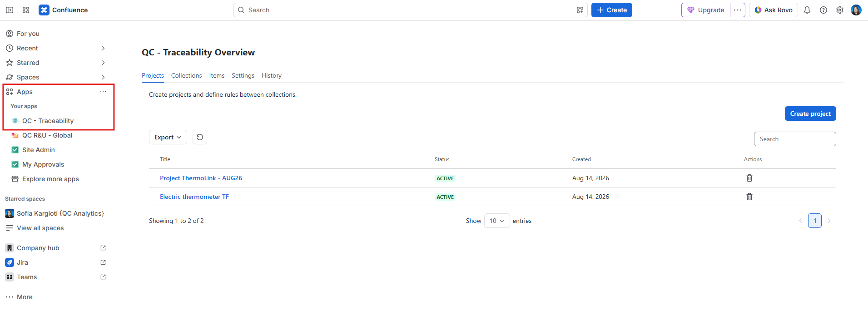Sort by the Created column header

581,159
